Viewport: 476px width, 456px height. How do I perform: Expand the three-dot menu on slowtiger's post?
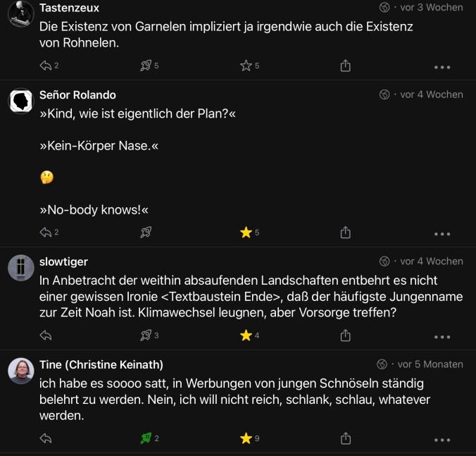[441, 337]
